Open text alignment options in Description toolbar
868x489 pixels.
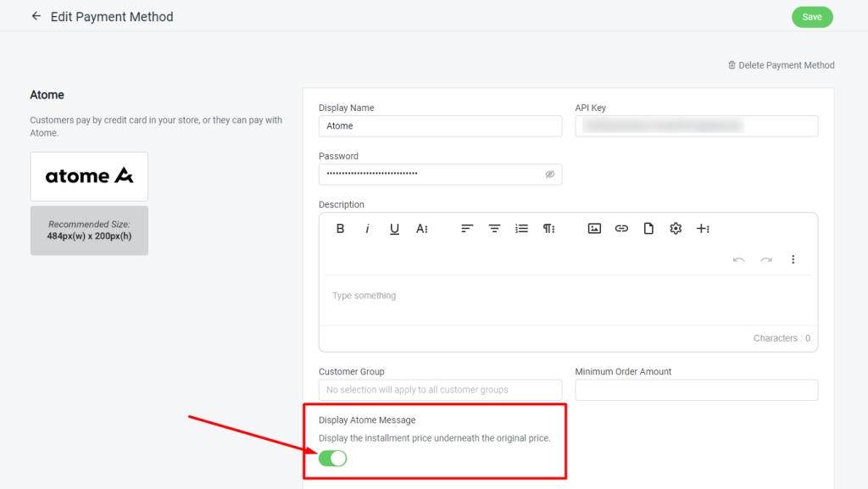pos(467,229)
